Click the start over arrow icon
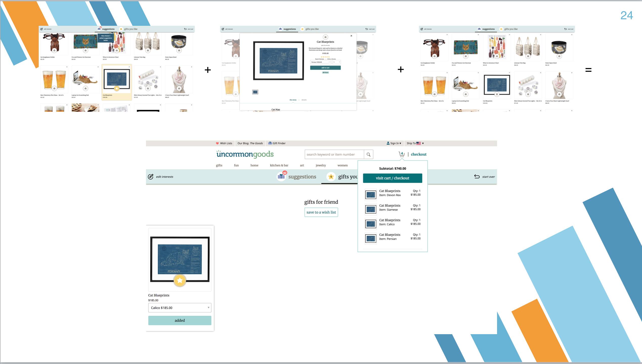 (x=477, y=176)
